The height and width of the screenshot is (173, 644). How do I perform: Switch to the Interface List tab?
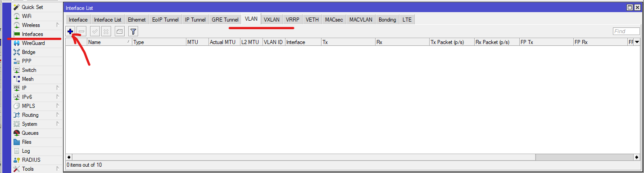click(x=108, y=20)
